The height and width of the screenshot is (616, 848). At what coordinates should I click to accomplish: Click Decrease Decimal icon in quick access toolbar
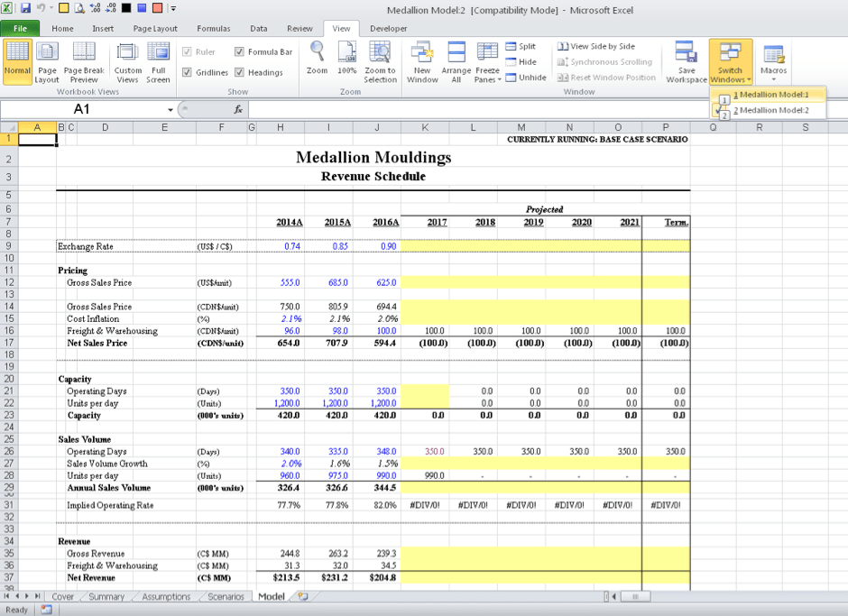click(x=110, y=8)
